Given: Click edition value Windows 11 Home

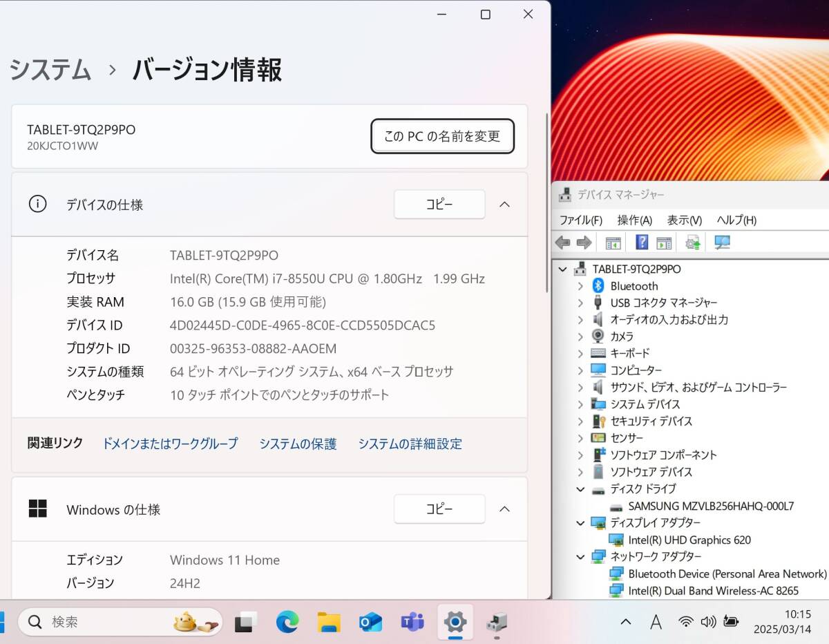Looking at the screenshot, I should click(x=225, y=560).
